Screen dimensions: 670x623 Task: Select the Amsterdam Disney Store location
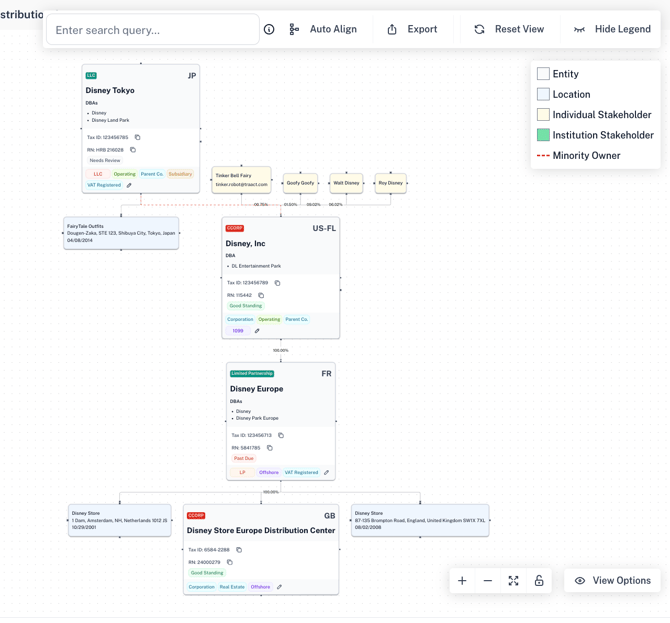pyautogui.click(x=120, y=520)
